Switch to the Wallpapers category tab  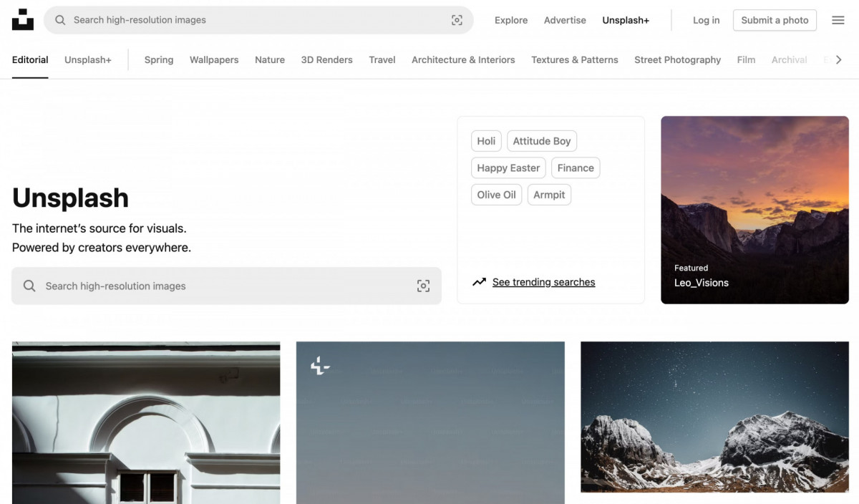(x=214, y=59)
